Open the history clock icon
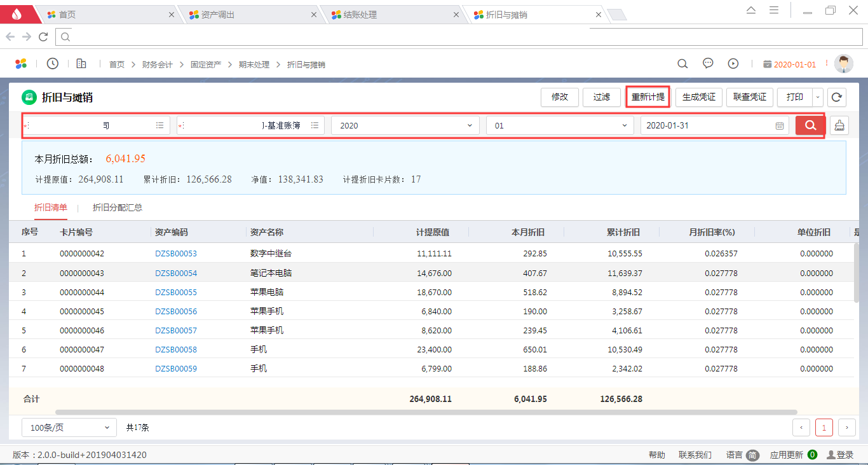This screenshot has height=465, width=868. click(x=53, y=64)
